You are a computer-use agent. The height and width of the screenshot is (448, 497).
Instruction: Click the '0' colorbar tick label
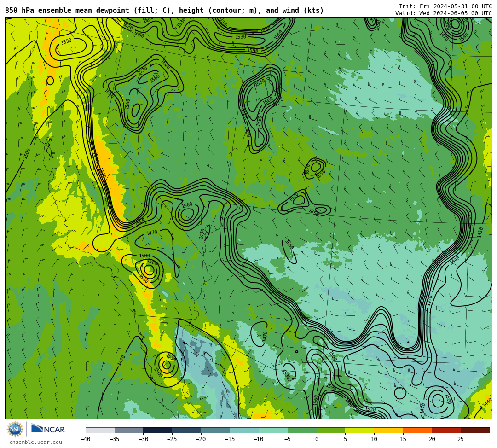(x=316, y=439)
